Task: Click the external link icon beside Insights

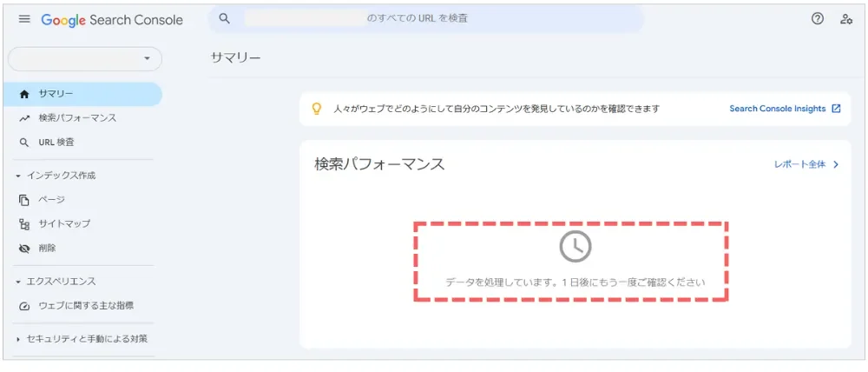Action: point(836,109)
